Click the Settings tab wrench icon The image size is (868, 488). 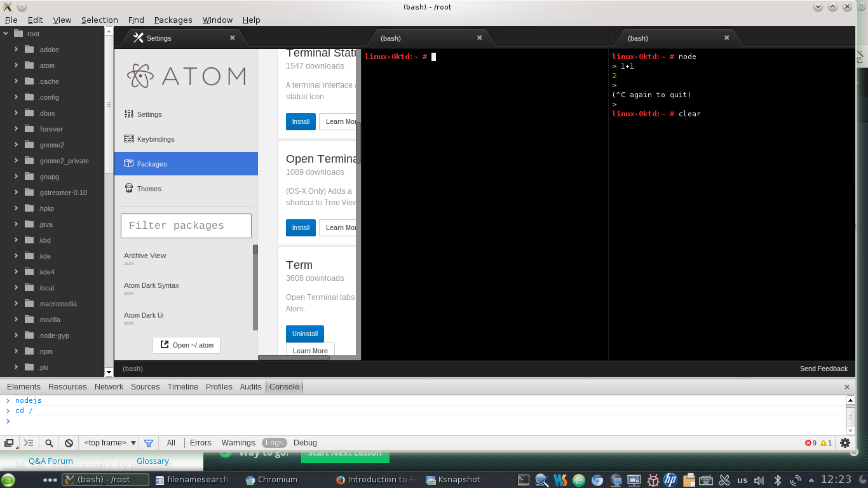(139, 37)
